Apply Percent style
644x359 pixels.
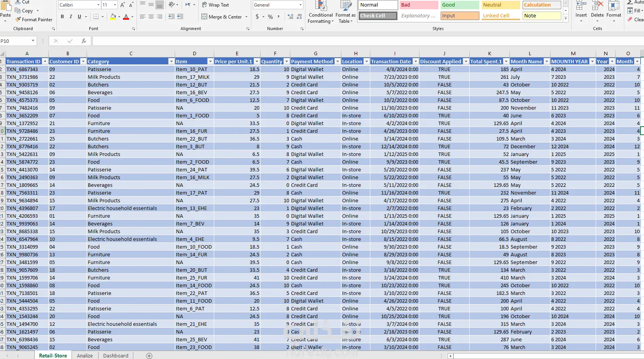(270, 17)
